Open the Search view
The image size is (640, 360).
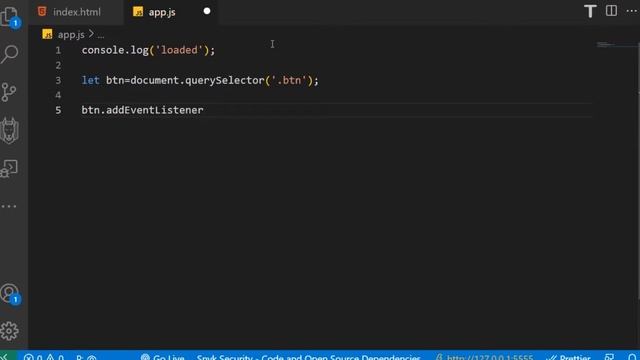10,54
